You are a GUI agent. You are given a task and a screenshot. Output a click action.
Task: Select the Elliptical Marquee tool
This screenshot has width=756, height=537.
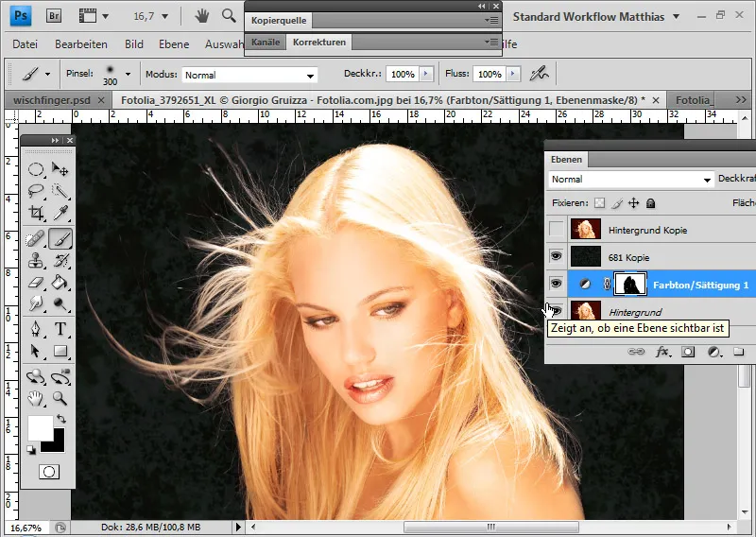tap(35, 169)
